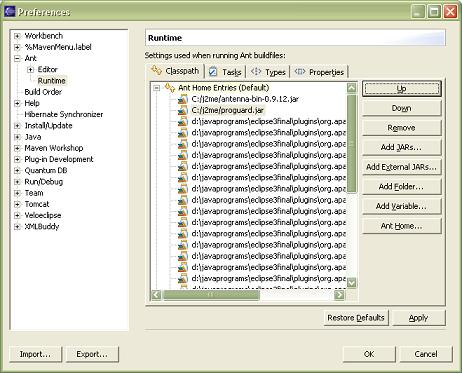Click Add Folder... button
The width and height of the screenshot is (462, 373).
pyautogui.click(x=402, y=187)
